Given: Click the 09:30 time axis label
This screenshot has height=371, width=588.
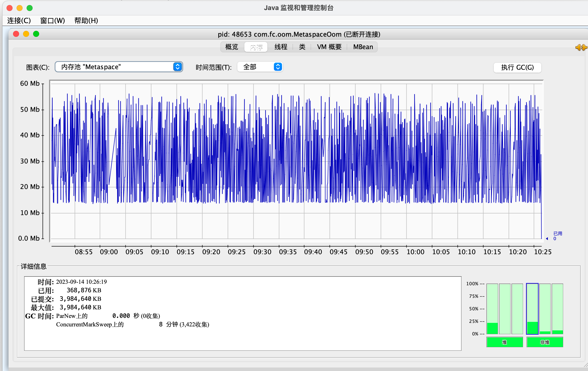Looking at the screenshot, I should pyautogui.click(x=262, y=252).
